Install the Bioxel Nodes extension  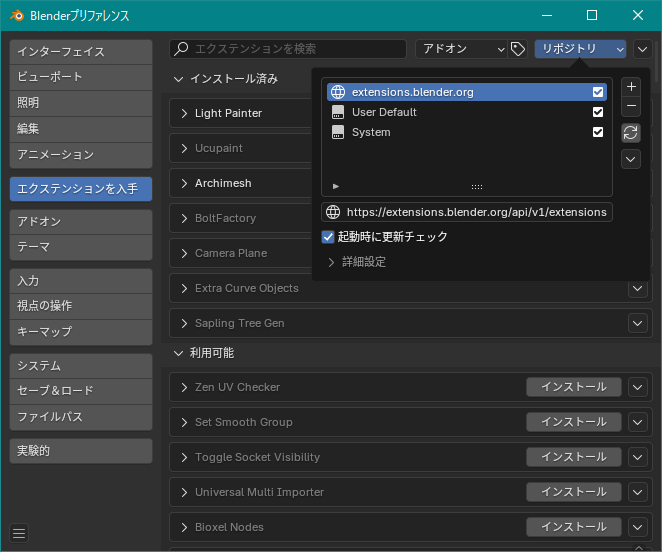573,527
